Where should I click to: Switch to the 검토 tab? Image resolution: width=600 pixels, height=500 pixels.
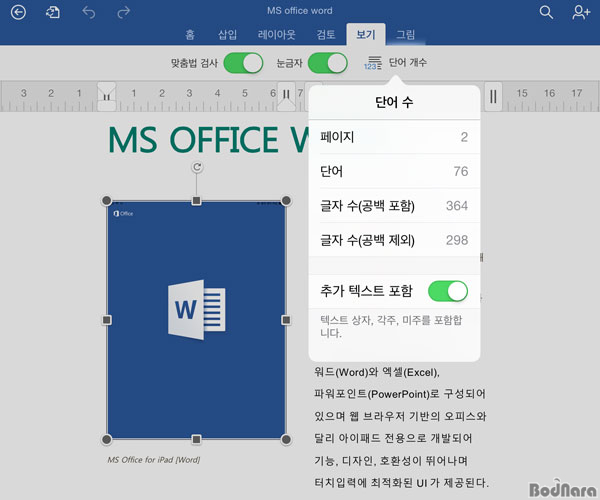tap(326, 35)
